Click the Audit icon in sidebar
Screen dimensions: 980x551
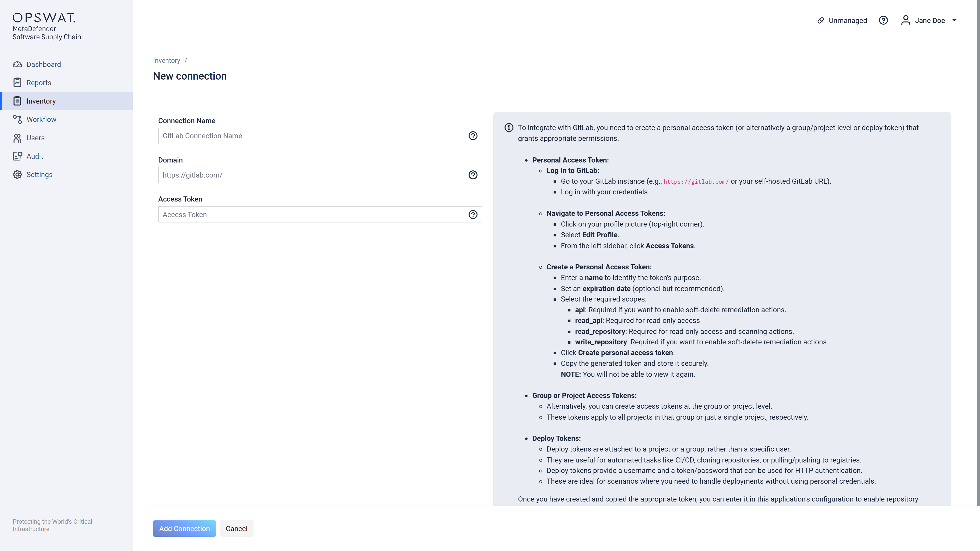[17, 156]
